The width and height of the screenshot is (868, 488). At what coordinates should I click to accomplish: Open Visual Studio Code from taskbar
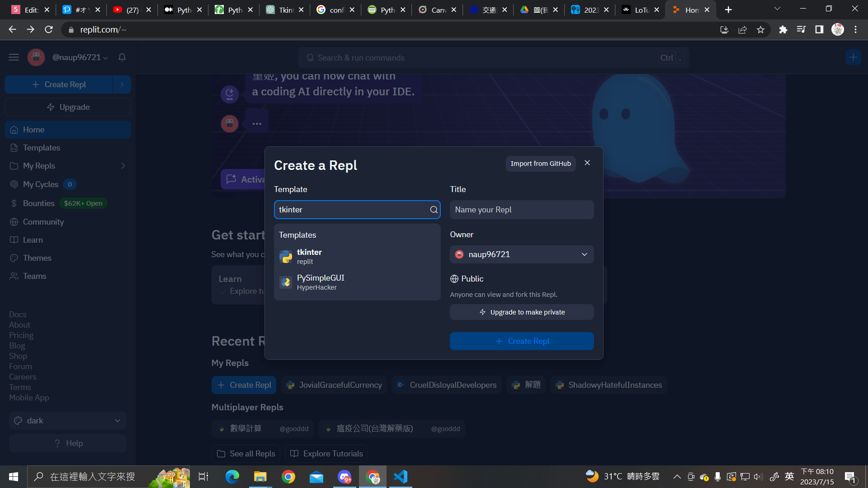[401, 477]
